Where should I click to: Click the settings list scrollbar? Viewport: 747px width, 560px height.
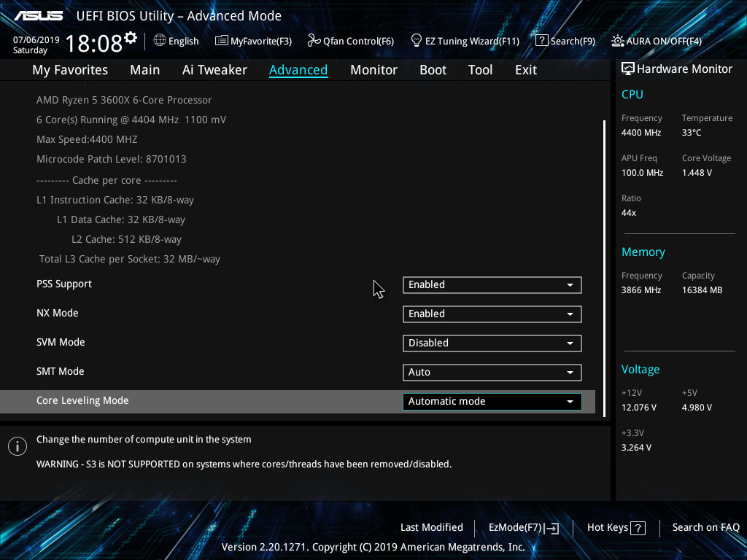tap(604, 268)
